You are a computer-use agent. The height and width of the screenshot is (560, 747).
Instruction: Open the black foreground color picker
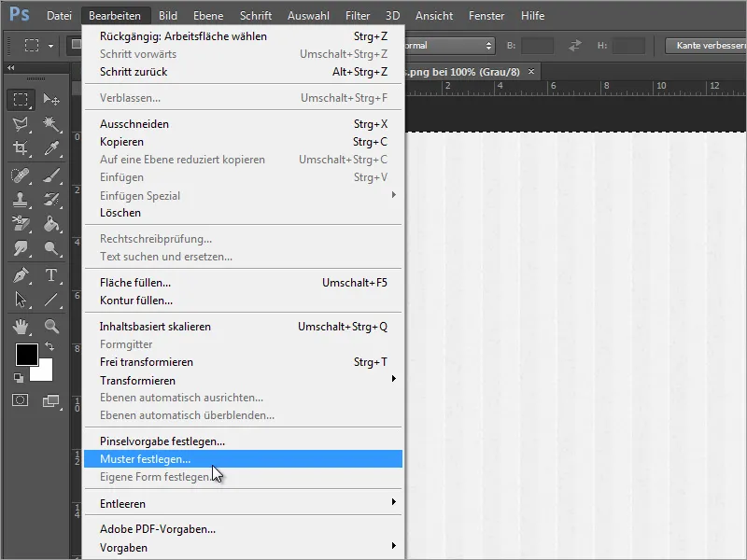[27, 355]
